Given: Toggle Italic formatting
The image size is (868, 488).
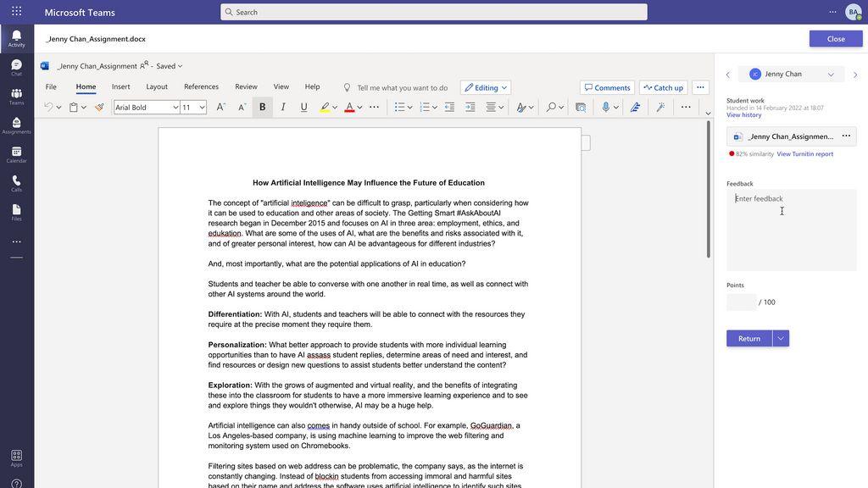Looking at the screenshot, I should 283,108.
